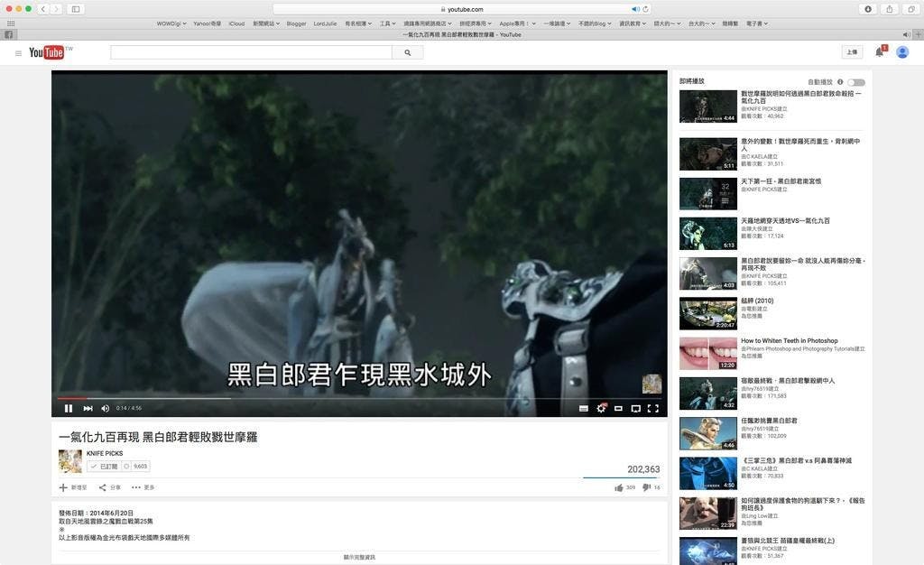Click the channel watermark on the video
924x565 pixels.
tap(651, 384)
